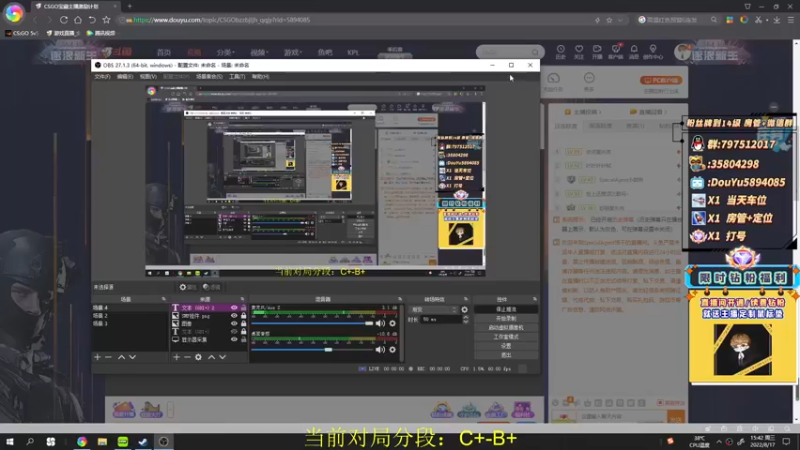Expand the Douyu 视频 dropdown
Image resolution: width=800 pixels, height=450 pixels.
258,52
